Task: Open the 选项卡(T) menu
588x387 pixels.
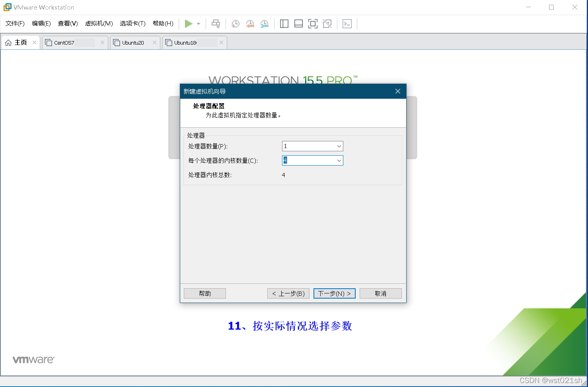Action: tap(132, 23)
